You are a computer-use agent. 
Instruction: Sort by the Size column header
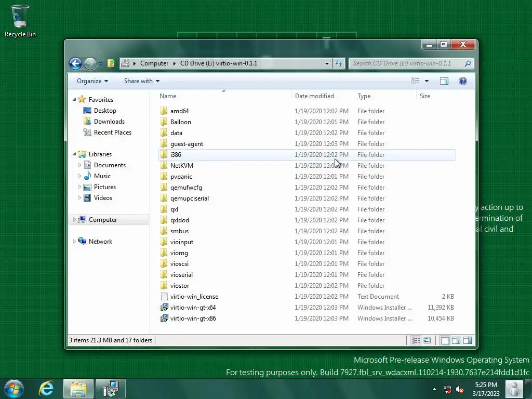(425, 96)
